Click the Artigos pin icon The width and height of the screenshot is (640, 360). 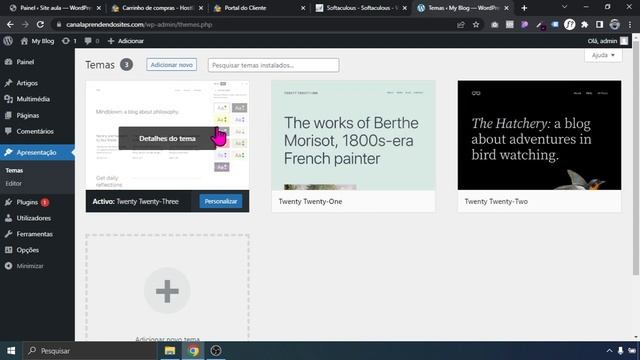coord(9,83)
